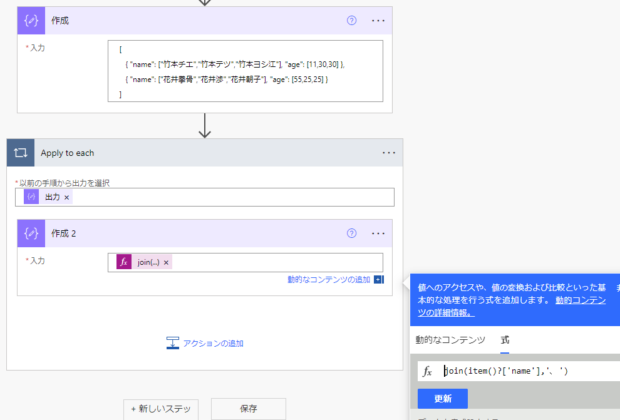620x420 pixels.
Task: Click the 作成 2 入力 field
Action: coord(245,263)
